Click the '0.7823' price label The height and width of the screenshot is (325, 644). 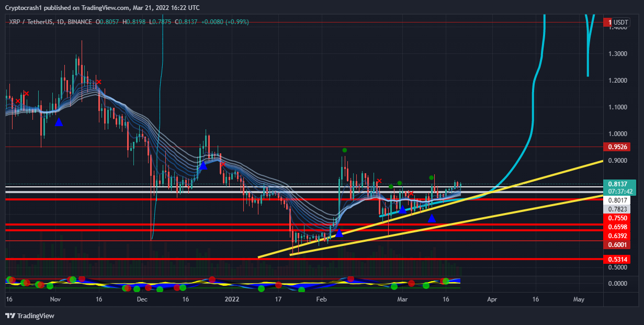click(x=617, y=209)
